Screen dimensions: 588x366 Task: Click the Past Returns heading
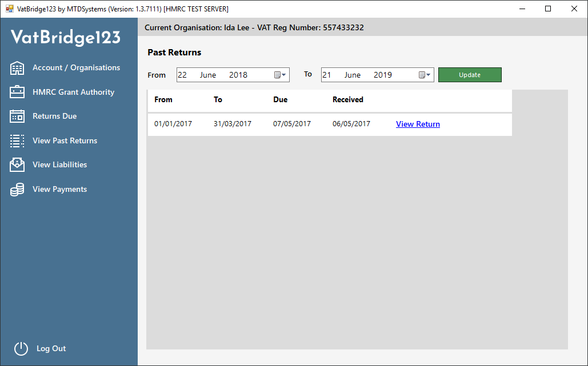click(174, 53)
